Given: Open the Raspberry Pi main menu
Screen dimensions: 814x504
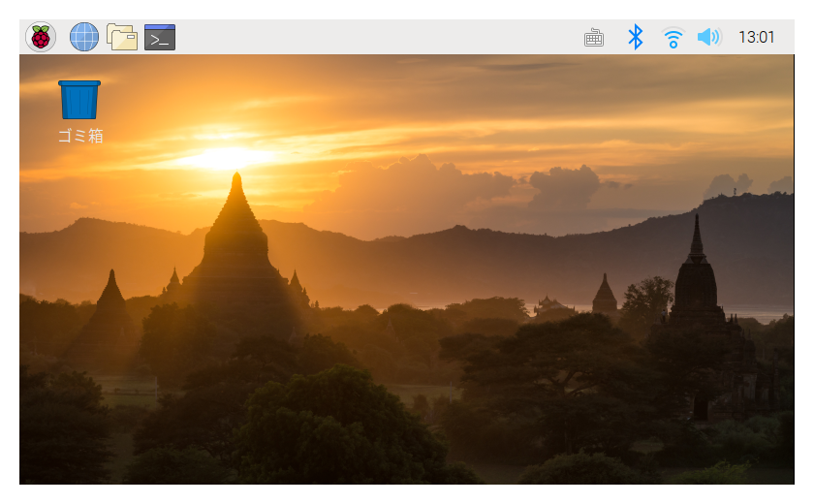Looking at the screenshot, I should [x=41, y=38].
